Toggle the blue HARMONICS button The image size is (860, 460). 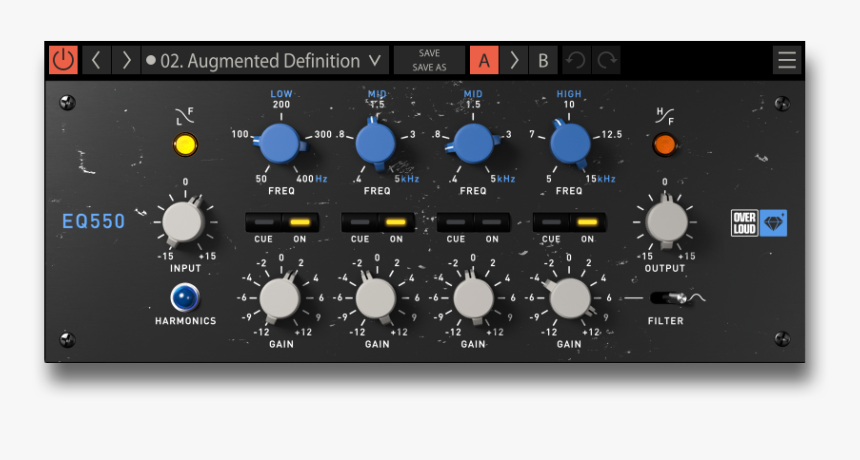pyautogui.click(x=185, y=298)
